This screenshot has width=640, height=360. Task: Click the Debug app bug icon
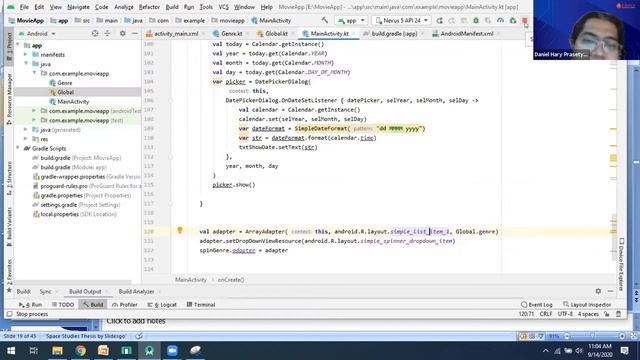pos(476,20)
